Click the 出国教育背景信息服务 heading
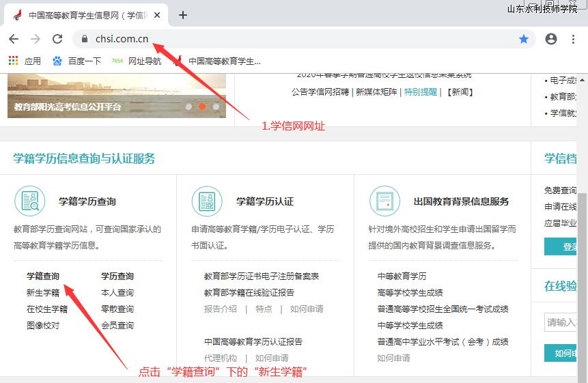Image resolution: width=588 pixels, height=383 pixels. pyautogui.click(x=461, y=201)
